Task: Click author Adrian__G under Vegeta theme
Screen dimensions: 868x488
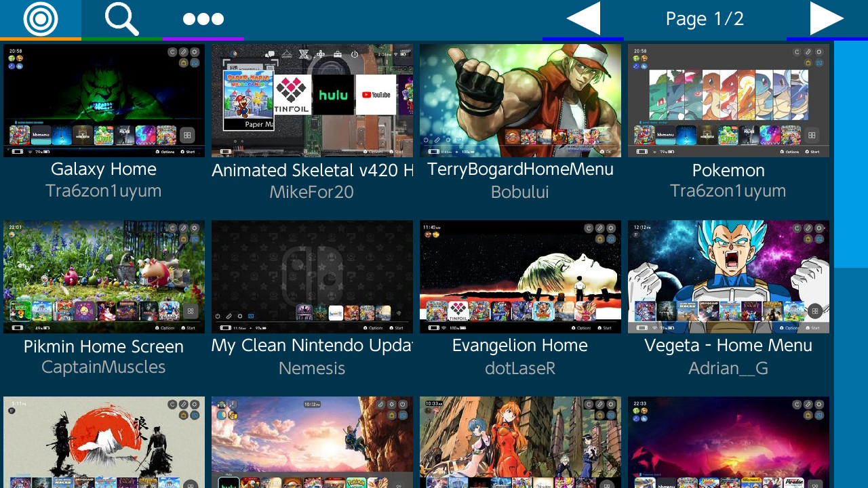Action: (x=728, y=368)
